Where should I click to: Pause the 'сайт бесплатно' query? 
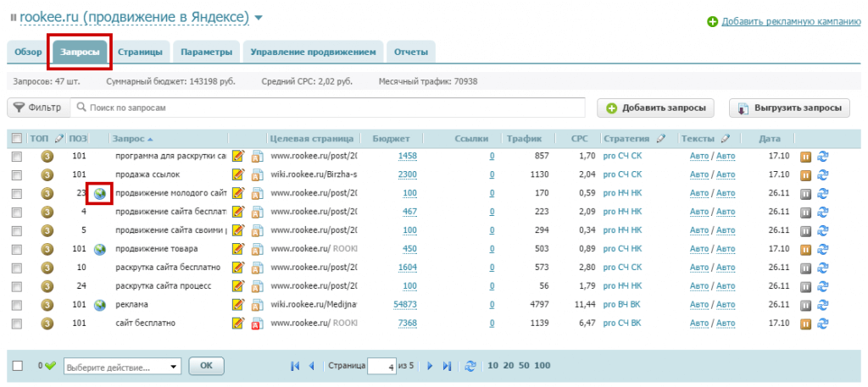click(806, 323)
